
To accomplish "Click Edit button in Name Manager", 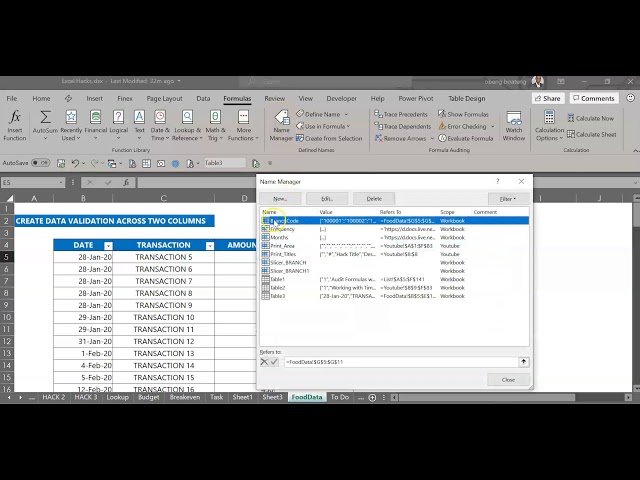I will (x=327, y=199).
